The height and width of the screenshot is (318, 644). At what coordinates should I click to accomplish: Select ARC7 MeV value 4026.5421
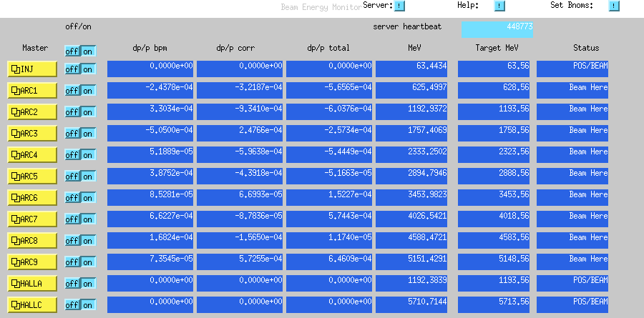pos(411,219)
